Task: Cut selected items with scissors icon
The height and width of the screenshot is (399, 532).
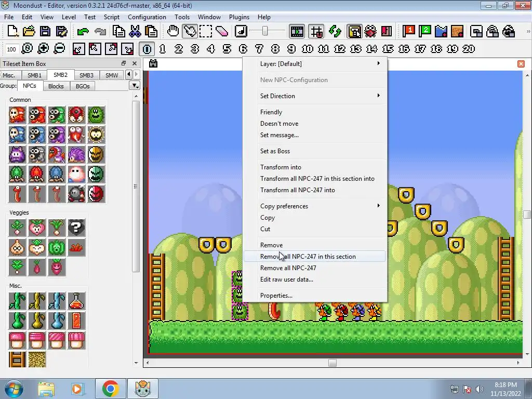Action: pyautogui.click(x=135, y=32)
